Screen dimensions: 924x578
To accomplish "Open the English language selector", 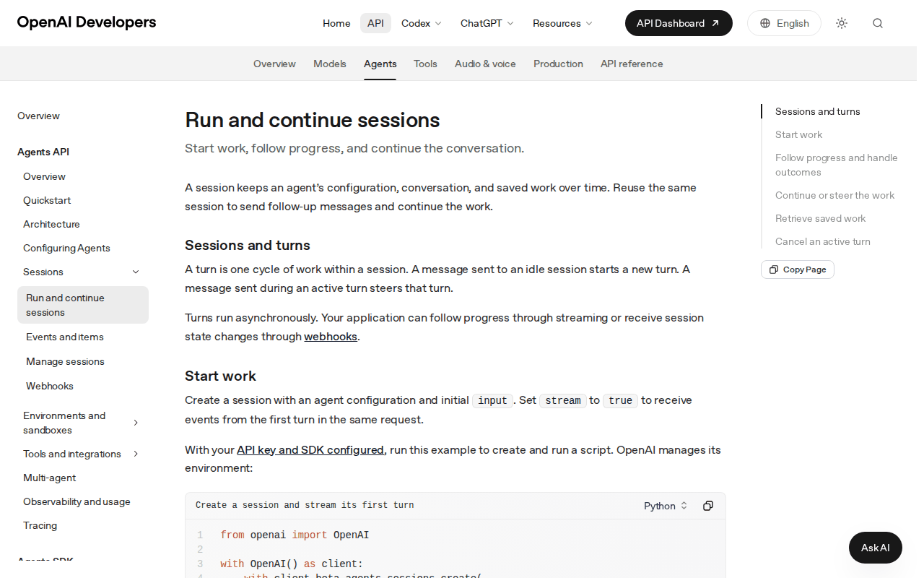I will pos(784,23).
